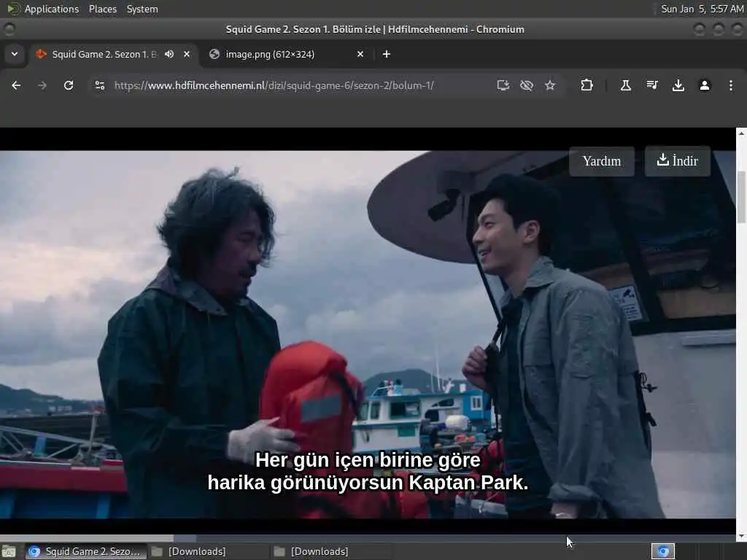Click the show desktop icon in bottom panel

pyautogui.click(x=9, y=552)
